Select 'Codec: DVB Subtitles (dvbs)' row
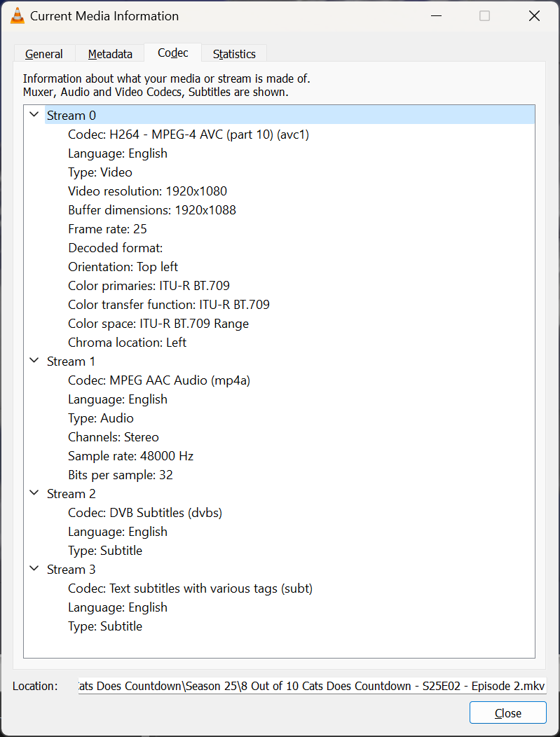Image resolution: width=560 pixels, height=737 pixels. tap(145, 512)
